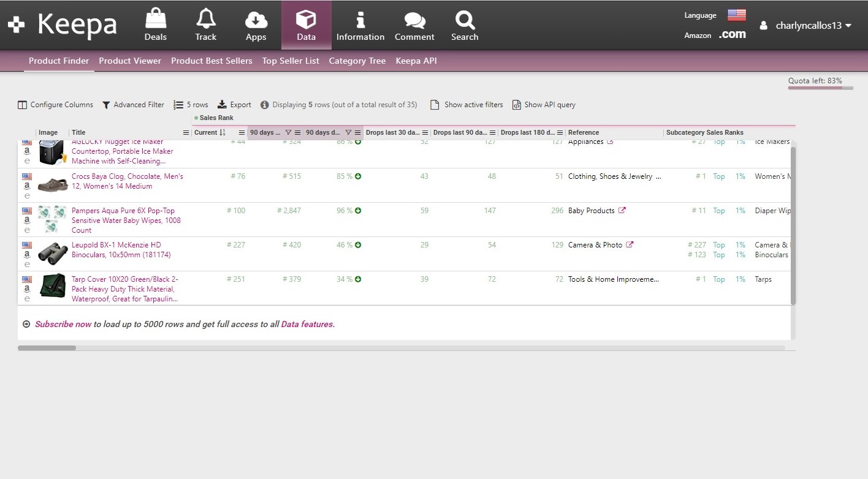Click the Crocs clog product thumbnail
868x479 pixels.
(x=53, y=185)
